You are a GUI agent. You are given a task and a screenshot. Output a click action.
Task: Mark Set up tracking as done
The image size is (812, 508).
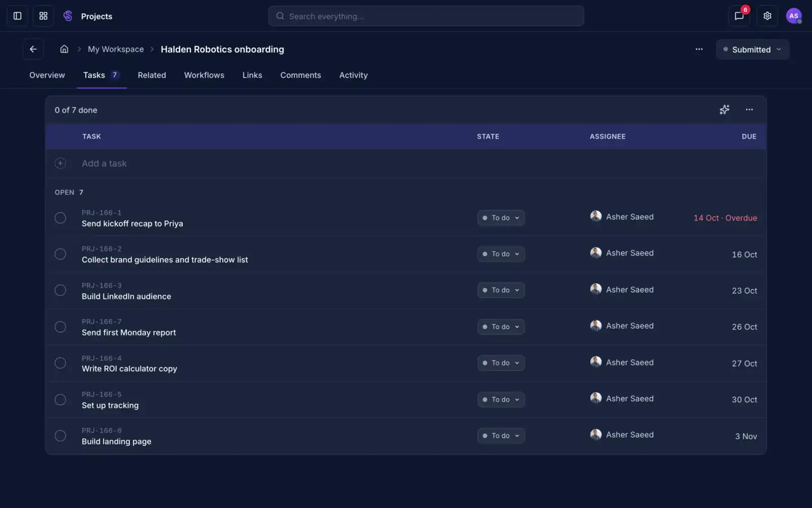[x=60, y=400]
